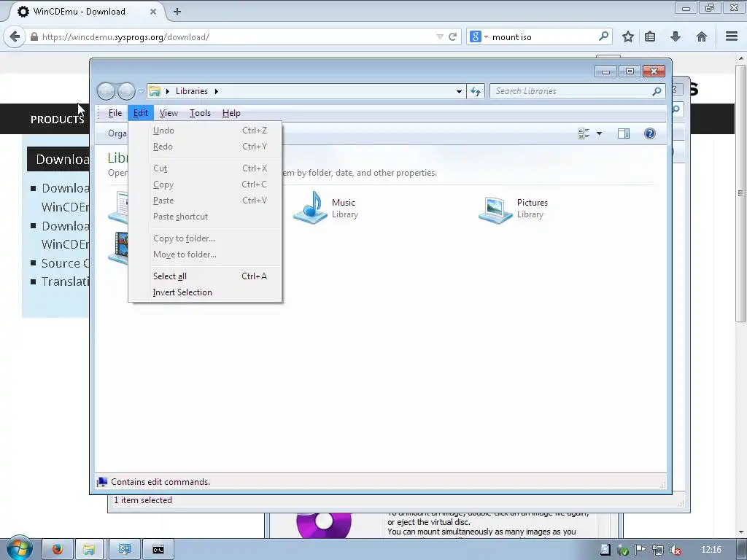Click the search magnifier in Firefox search box
Image resolution: width=747 pixels, height=560 pixels.
[x=603, y=36]
